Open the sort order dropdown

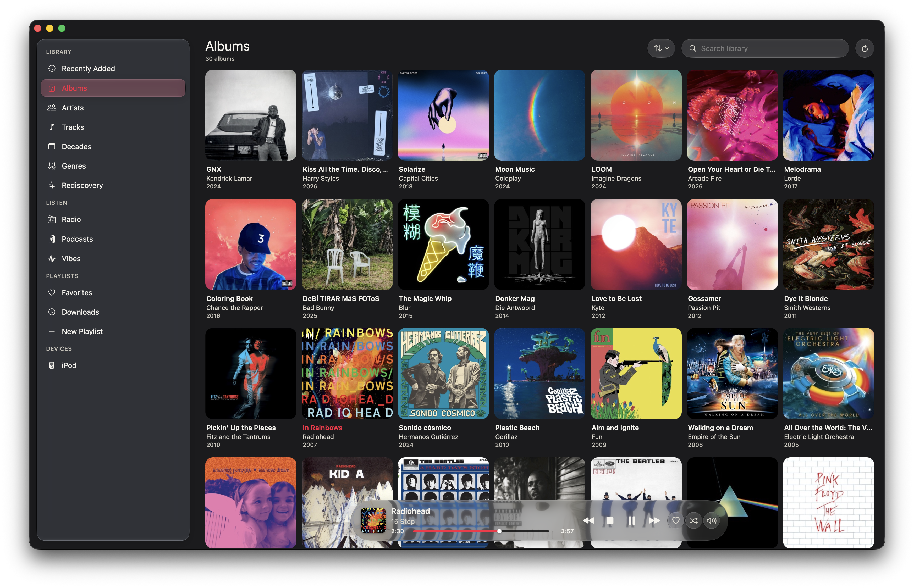pos(661,48)
